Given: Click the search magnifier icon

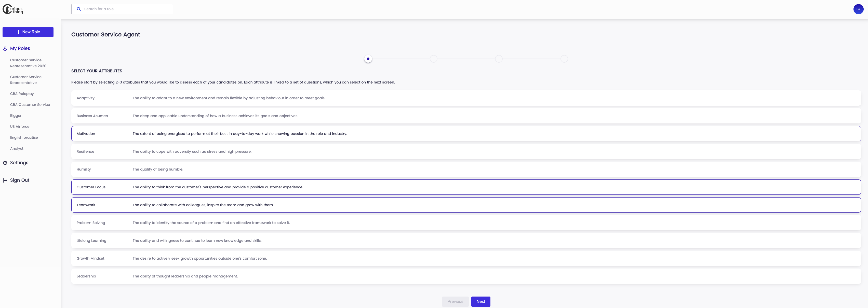Looking at the screenshot, I should pos(79,9).
